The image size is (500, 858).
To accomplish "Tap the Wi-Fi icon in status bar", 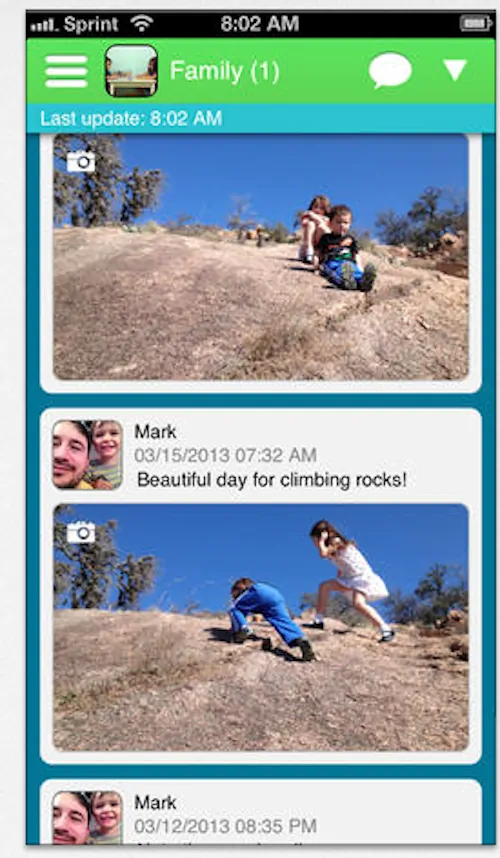I will (142, 23).
